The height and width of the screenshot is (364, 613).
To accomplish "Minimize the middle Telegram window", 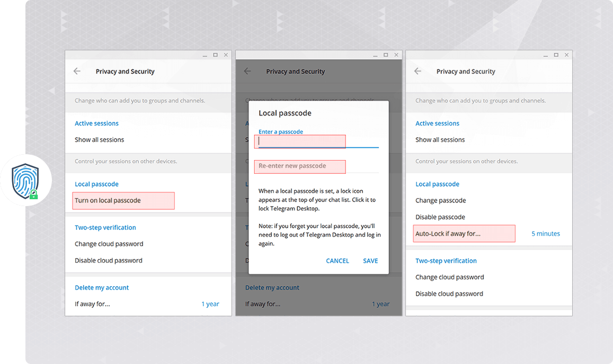I will point(375,56).
